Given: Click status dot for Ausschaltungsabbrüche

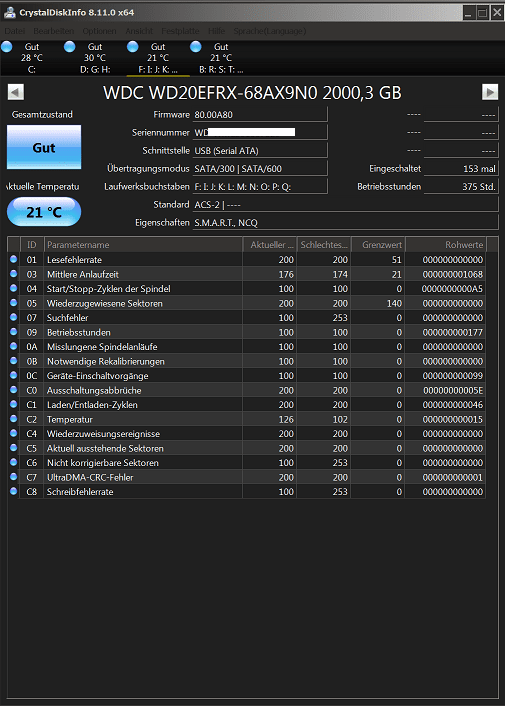Looking at the screenshot, I should pyautogui.click(x=14, y=389).
